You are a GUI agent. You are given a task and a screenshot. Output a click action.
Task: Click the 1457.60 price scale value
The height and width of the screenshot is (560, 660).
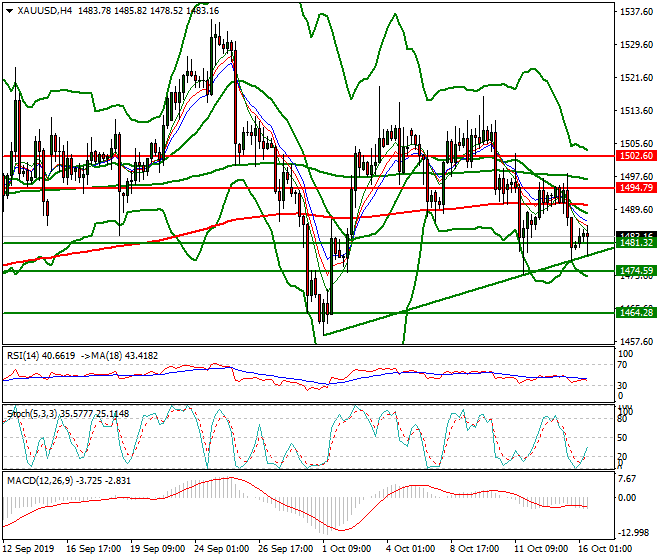[x=636, y=341]
